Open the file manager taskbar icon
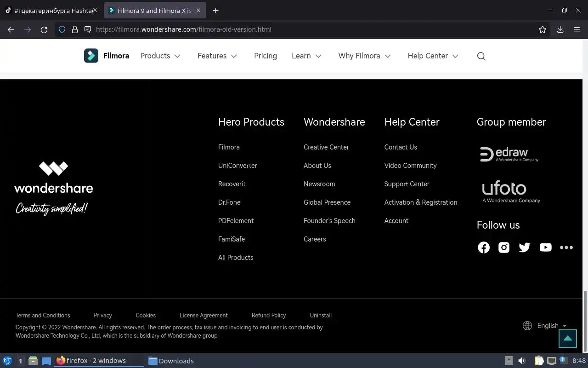This screenshot has height=368, width=588. pos(33,361)
